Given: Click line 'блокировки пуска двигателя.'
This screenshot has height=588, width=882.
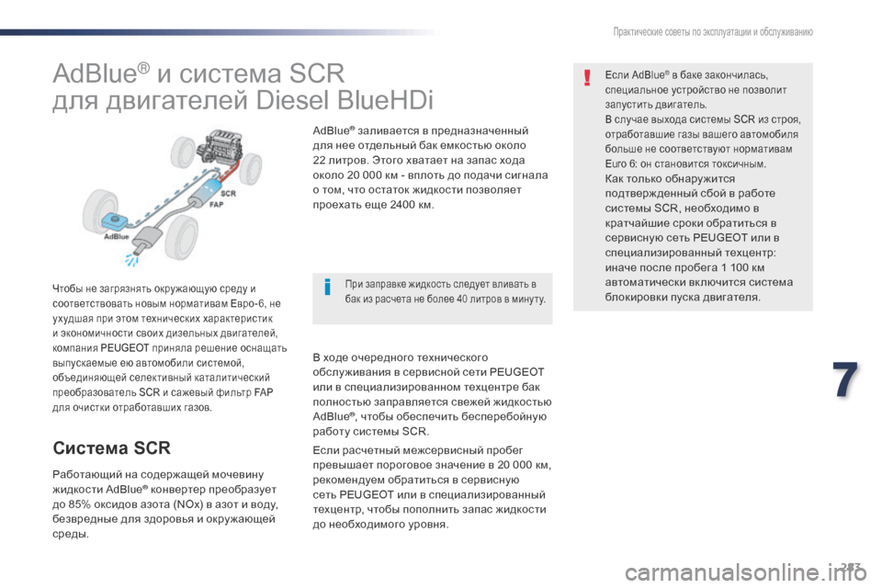Looking at the screenshot, I should 683,297.
